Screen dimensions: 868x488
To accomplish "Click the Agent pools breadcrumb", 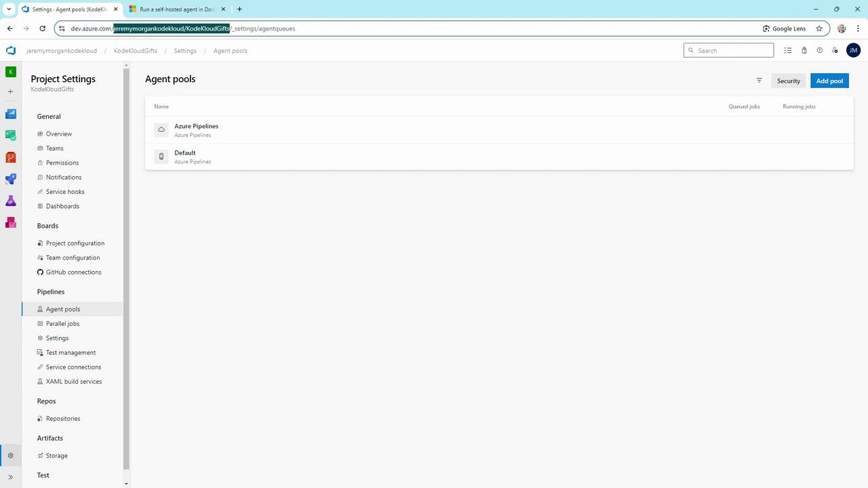I will pos(230,51).
